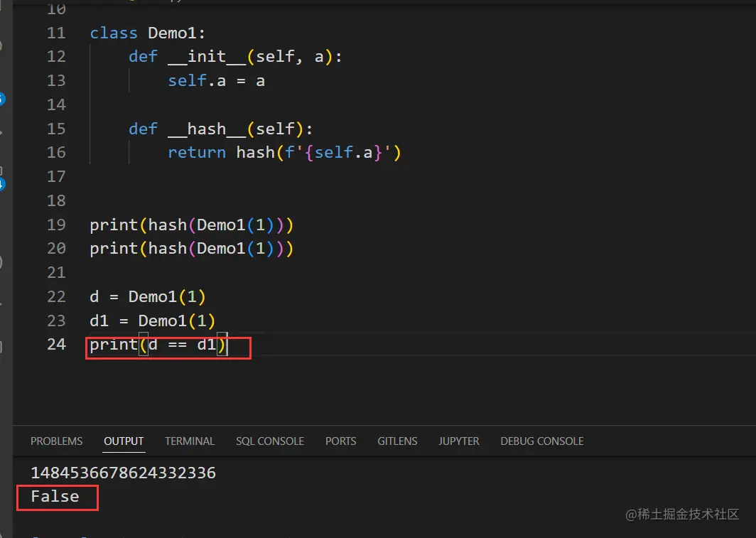Image resolution: width=756 pixels, height=538 pixels.
Task: Click the 'def __init__(self, a):' line
Action: pos(235,57)
